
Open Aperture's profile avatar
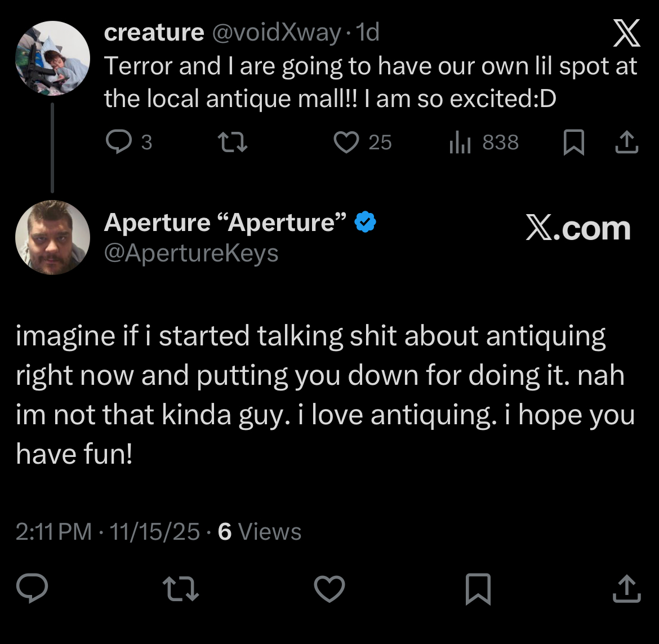click(52, 237)
